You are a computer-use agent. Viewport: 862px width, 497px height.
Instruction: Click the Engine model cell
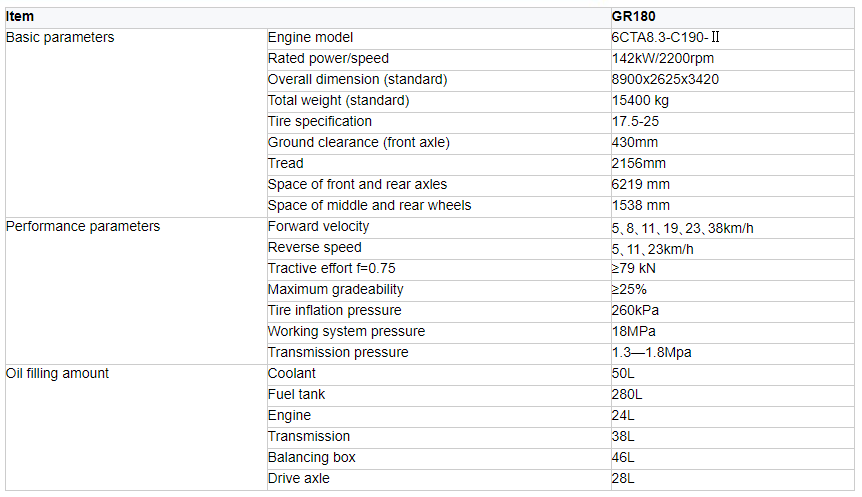coord(310,37)
